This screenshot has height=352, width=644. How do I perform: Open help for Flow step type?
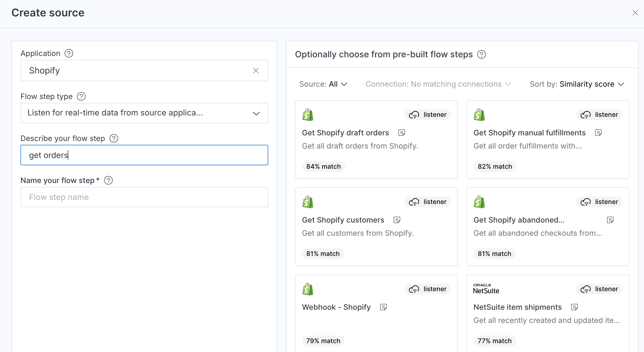[x=81, y=96]
